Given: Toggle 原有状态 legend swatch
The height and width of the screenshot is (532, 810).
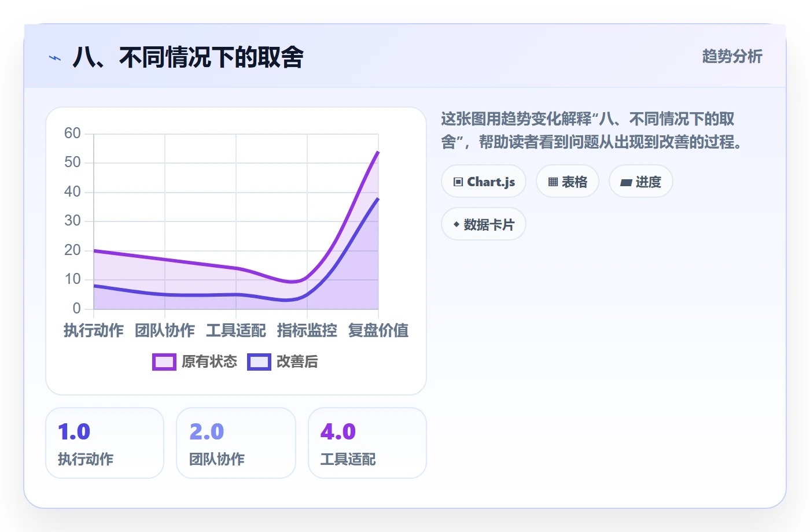Looking at the screenshot, I should (164, 362).
